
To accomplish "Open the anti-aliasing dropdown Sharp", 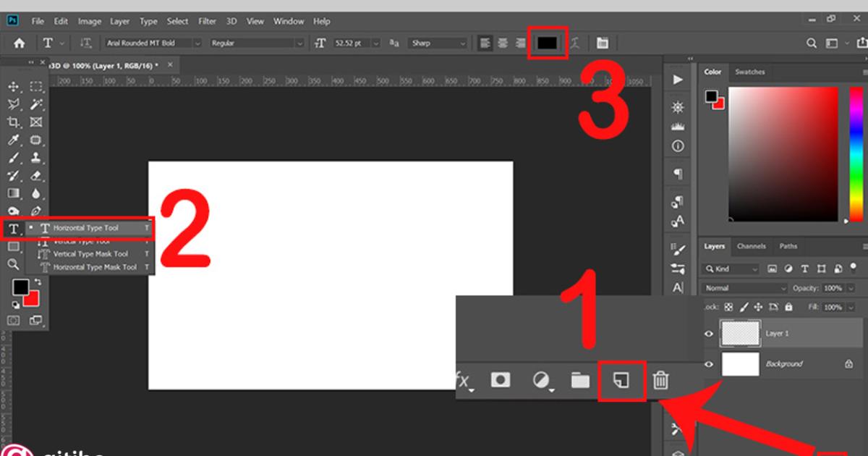I will click(x=438, y=43).
